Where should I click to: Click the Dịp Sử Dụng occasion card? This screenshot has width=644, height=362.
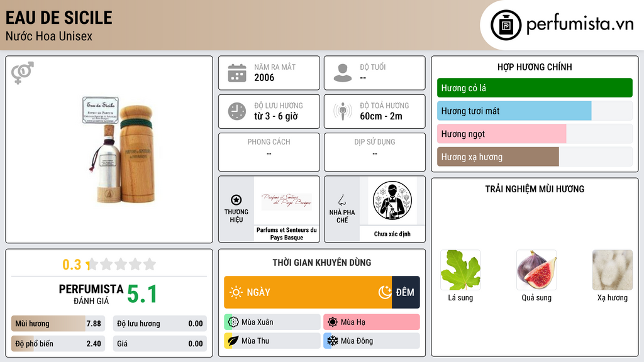pyautogui.click(x=375, y=152)
